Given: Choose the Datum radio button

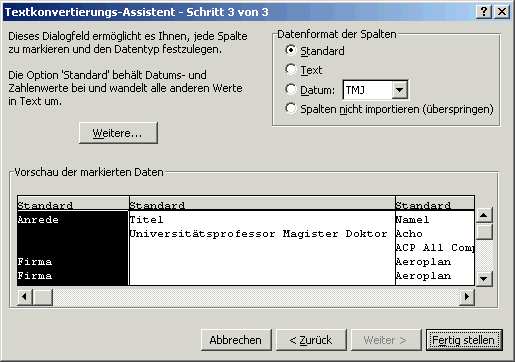Looking at the screenshot, I should point(291,89).
